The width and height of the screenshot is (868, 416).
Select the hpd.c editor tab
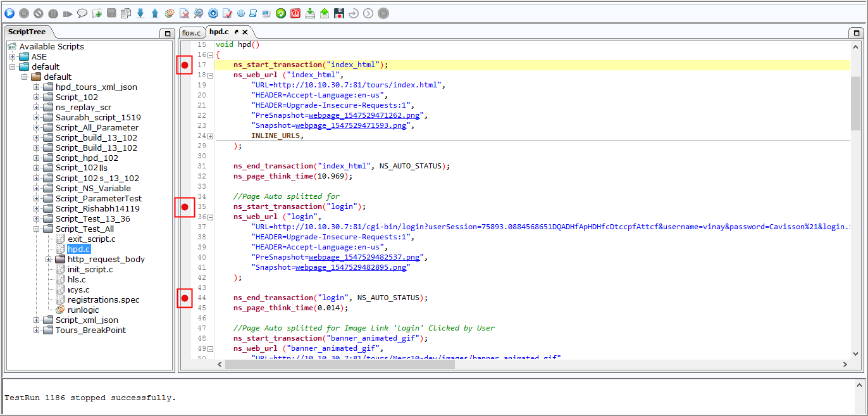pyautogui.click(x=219, y=32)
